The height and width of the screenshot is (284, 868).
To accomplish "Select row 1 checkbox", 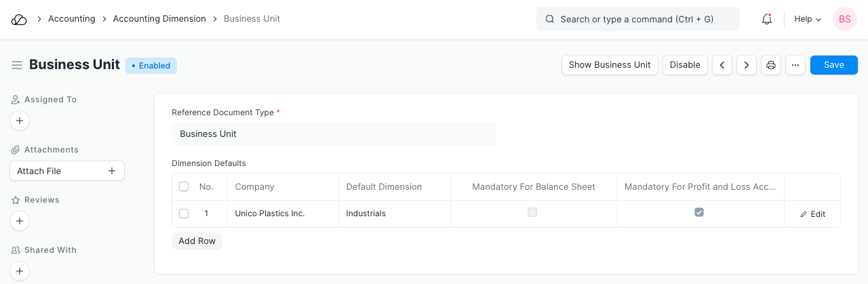I will (x=184, y=214).
